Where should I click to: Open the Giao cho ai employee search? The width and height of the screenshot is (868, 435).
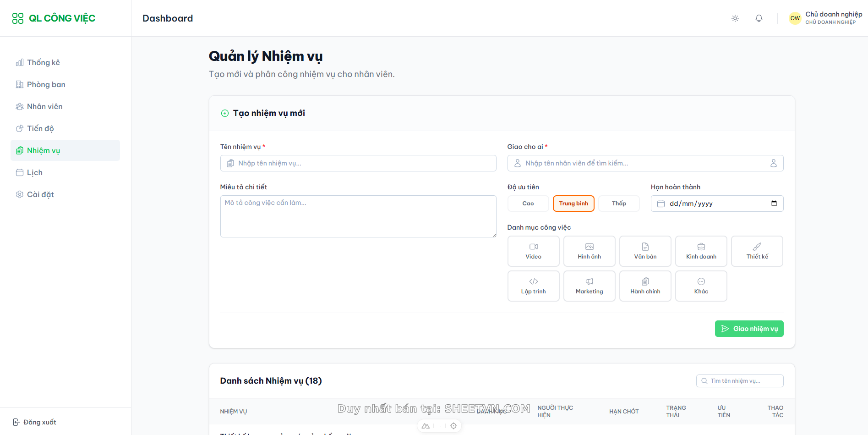(645, 163)
